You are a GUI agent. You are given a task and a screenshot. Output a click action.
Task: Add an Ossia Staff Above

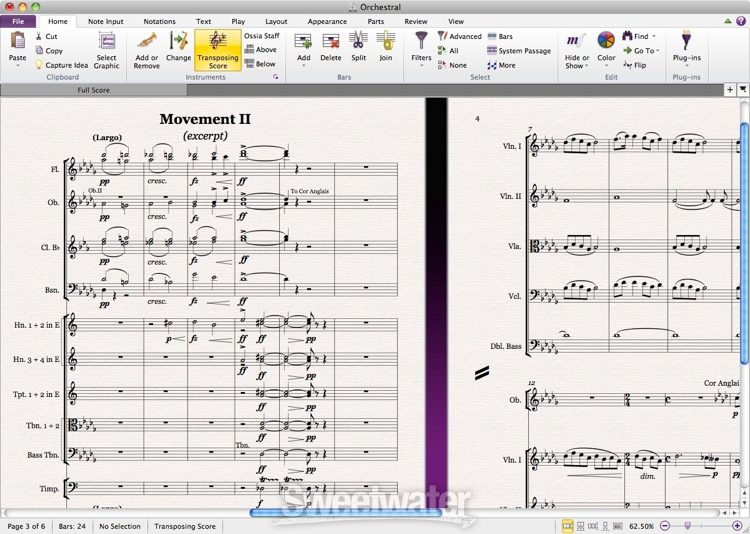(261, 49)
